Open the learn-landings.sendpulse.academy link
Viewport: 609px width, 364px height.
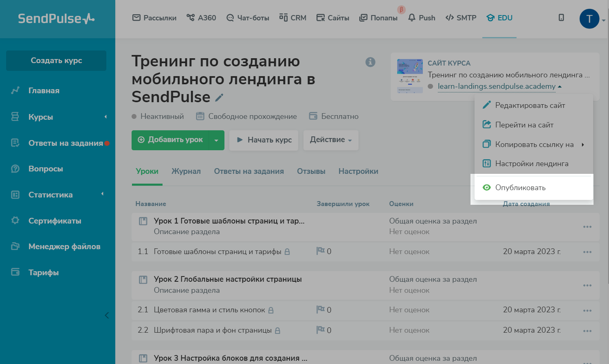pyautogui.click(x=496, y=86)
